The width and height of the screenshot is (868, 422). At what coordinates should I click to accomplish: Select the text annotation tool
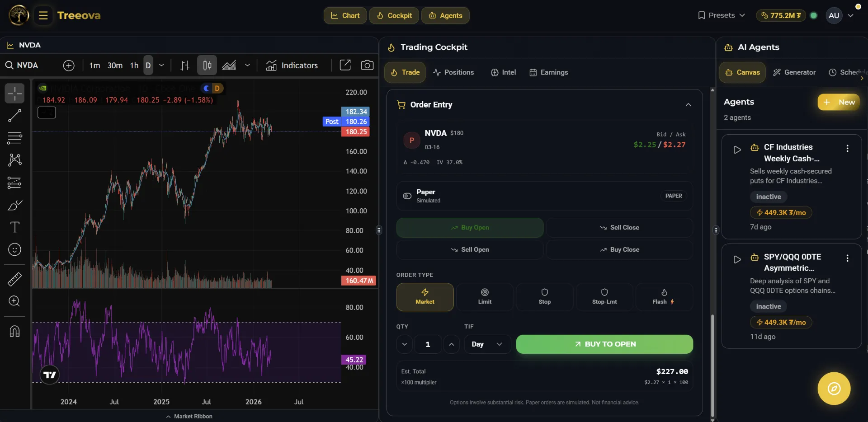(14, 228)
